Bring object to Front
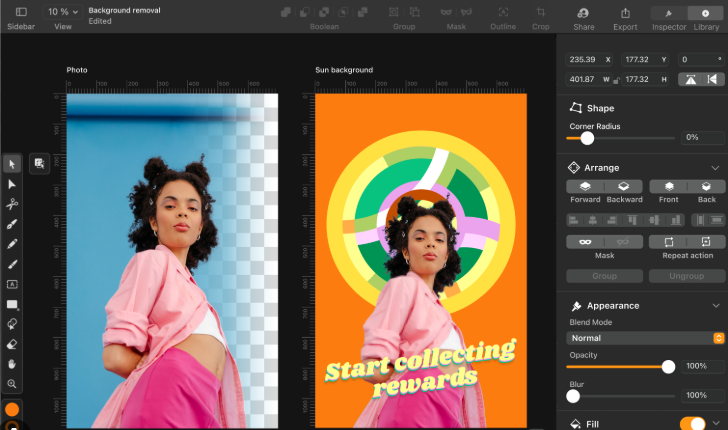 [x=670, y=186]
